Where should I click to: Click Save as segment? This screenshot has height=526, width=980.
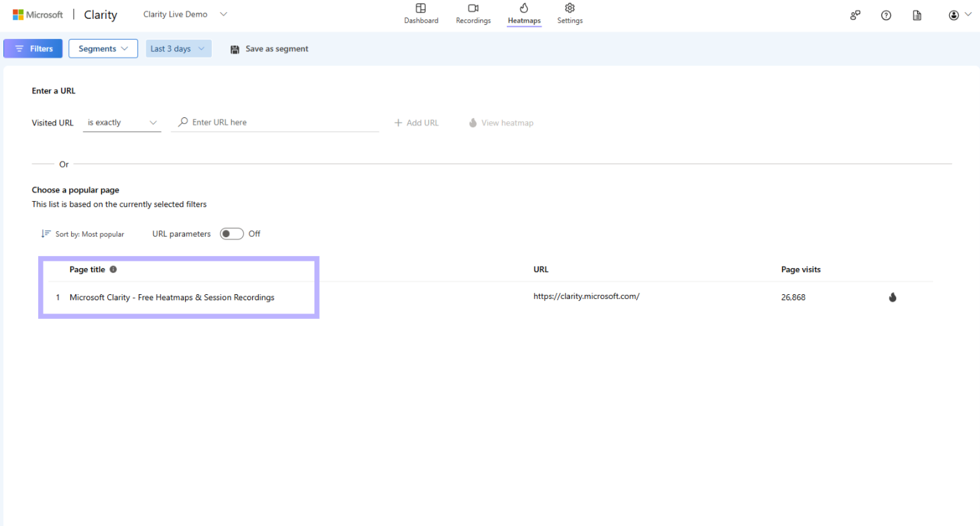[x=269, y=49]
